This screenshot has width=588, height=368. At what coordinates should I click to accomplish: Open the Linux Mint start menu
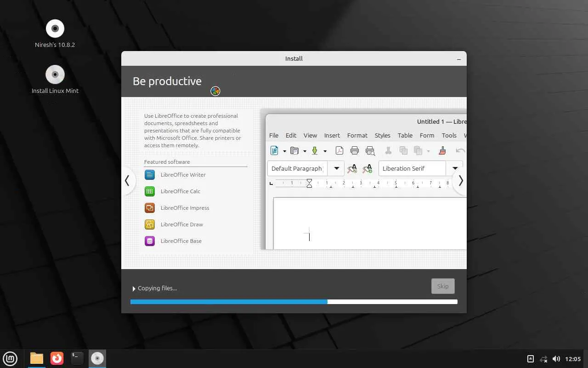coord(10,358)
